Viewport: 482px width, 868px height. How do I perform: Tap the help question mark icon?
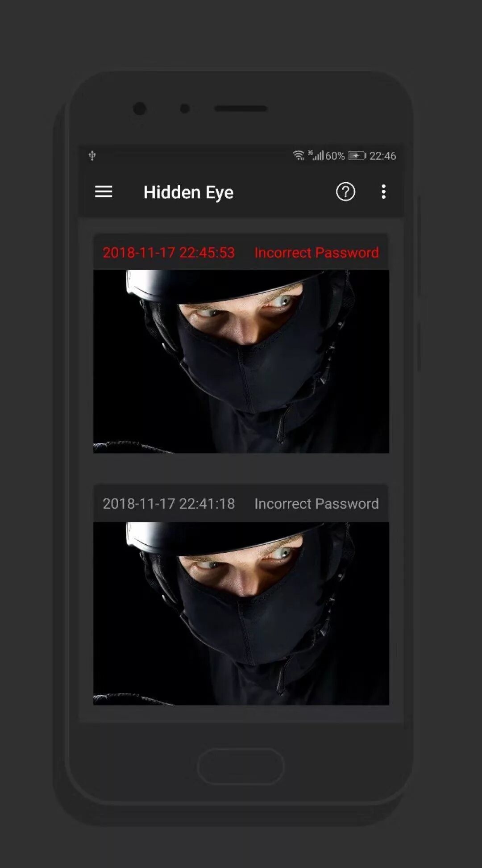[345, 192]
